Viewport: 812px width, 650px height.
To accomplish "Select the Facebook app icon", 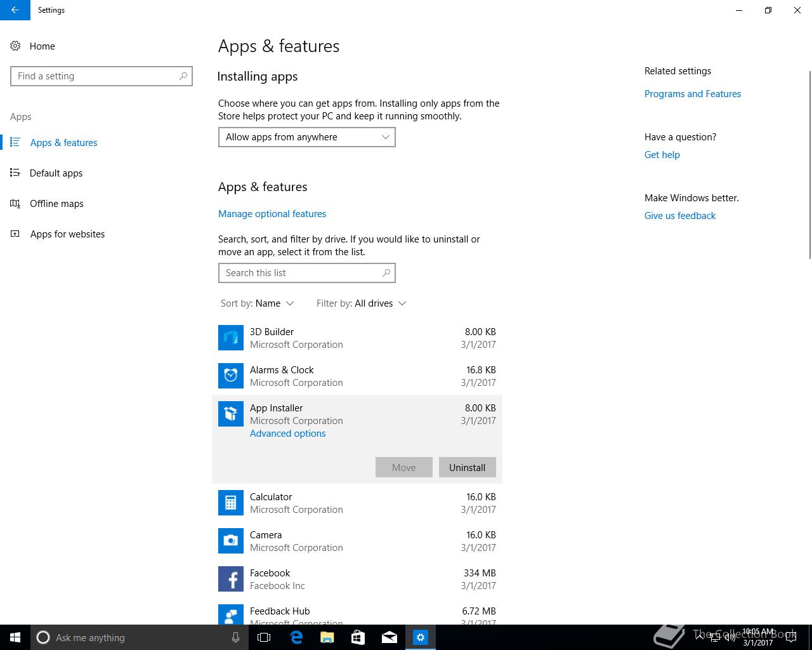I will click(x=231, y=579).
